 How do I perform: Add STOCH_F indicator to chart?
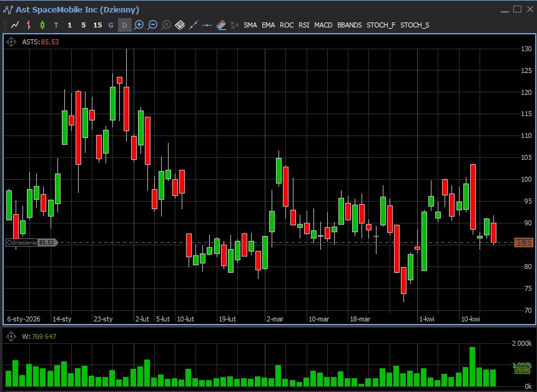381,25
